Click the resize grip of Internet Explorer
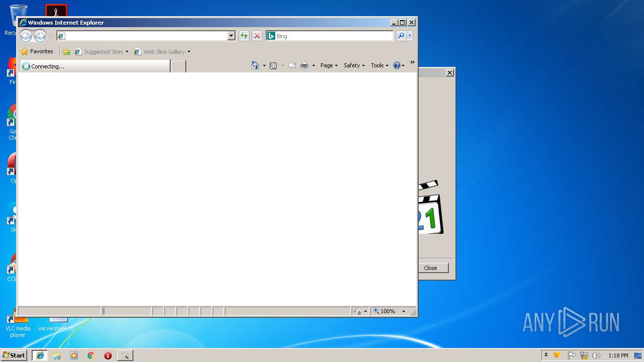This screenshot has width=644, height=362. point(414,313)
